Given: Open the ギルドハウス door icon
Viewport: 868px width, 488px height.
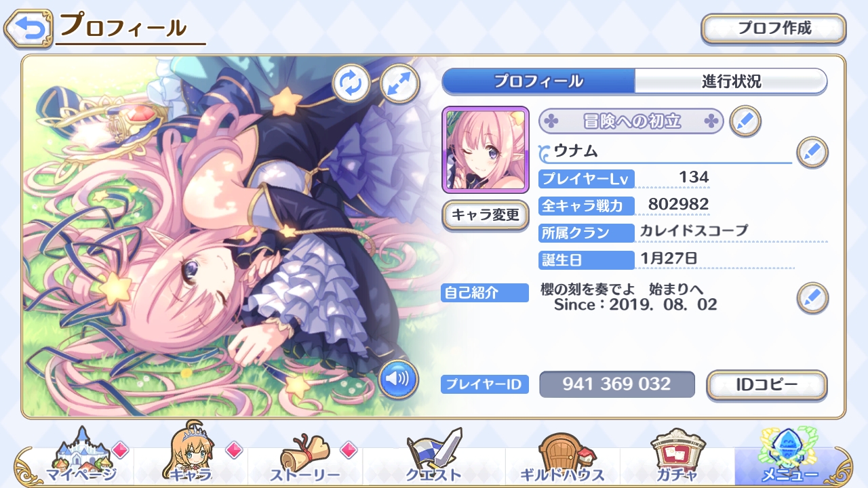Looking at the screenshot, I should click(x=563, y=457).
